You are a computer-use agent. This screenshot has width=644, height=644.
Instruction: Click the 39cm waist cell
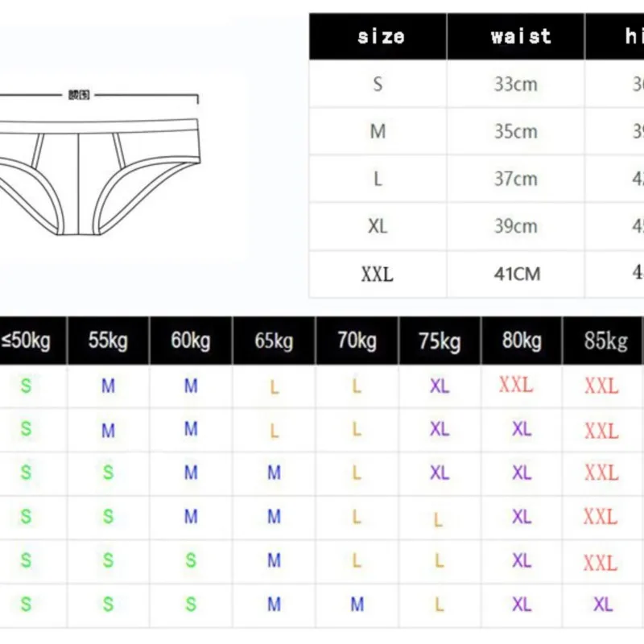pos(516,226)
